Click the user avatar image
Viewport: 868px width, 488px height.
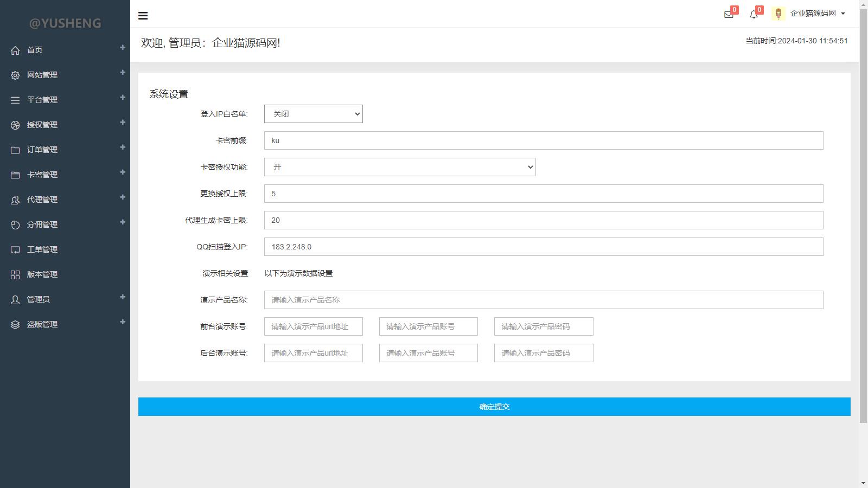click(x=778, y=14)
